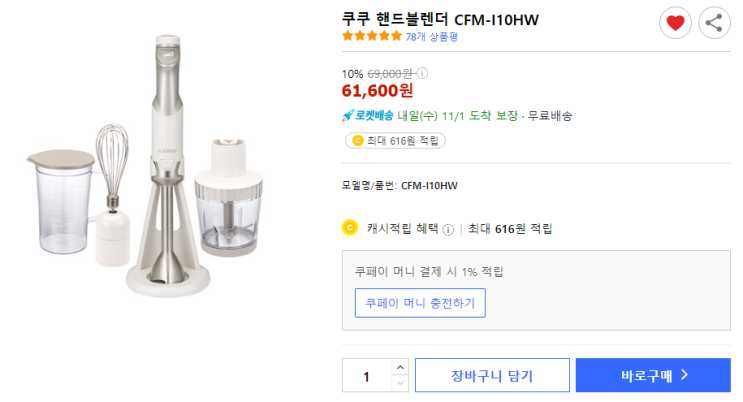Click 쿠페이 머니 충전하기 button
This screenshot has width=743, height=402.
pyautogui.click(x=420, y=302)
